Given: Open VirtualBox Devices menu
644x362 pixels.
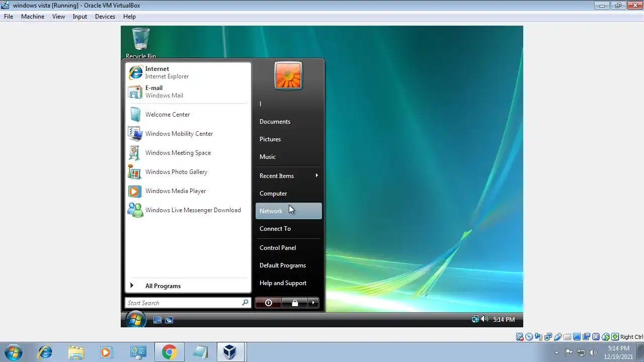Looking at the screenshot, I should click(105, 17).
